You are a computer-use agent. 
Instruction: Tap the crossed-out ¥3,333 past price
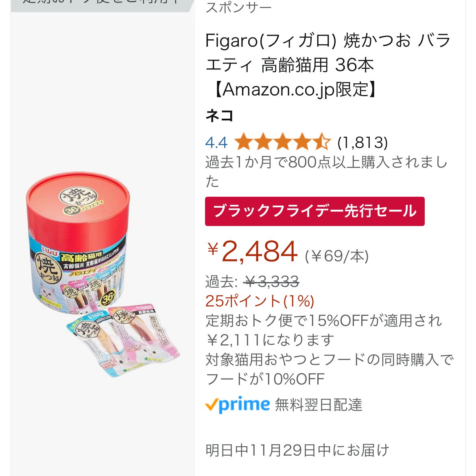click(271, 281)
